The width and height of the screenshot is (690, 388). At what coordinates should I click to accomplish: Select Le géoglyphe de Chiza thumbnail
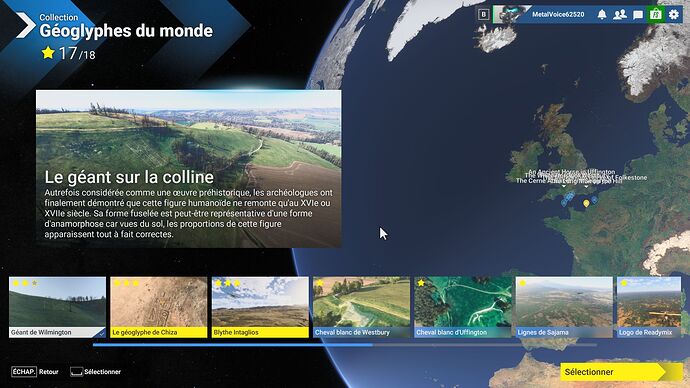pyautogui.click(x=158, y=307)
